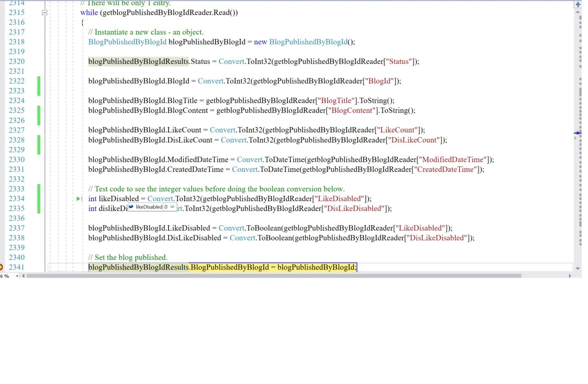Click the likeDisabled name in the data tip
This screenshot has height=384, width=588.
pyautogui.click(x=149, y=207)
